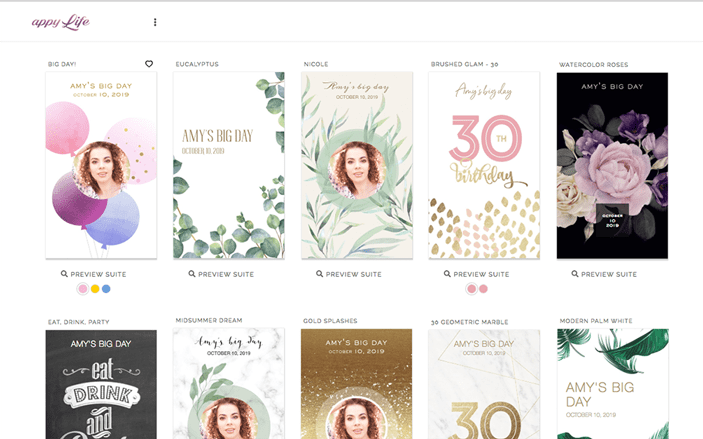Screen dimensions: 703x439
Task: Click the appy Life logo
Action: coord(61,22)
